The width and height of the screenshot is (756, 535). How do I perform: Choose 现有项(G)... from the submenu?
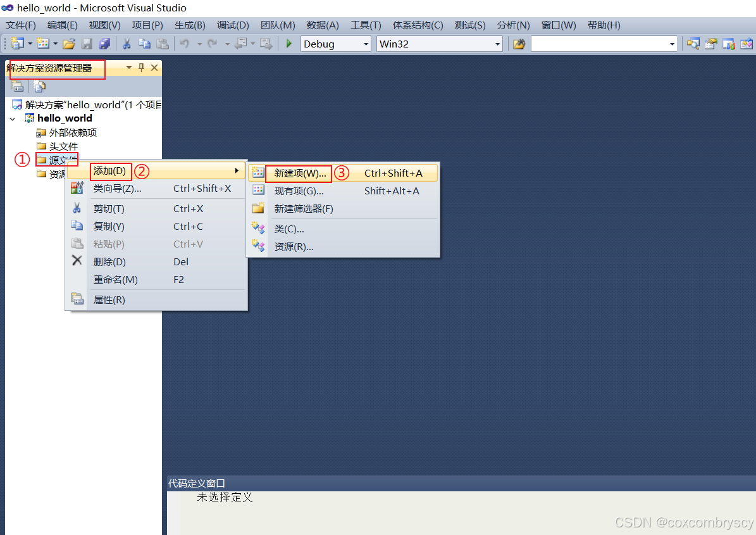(x=344, y=191)
